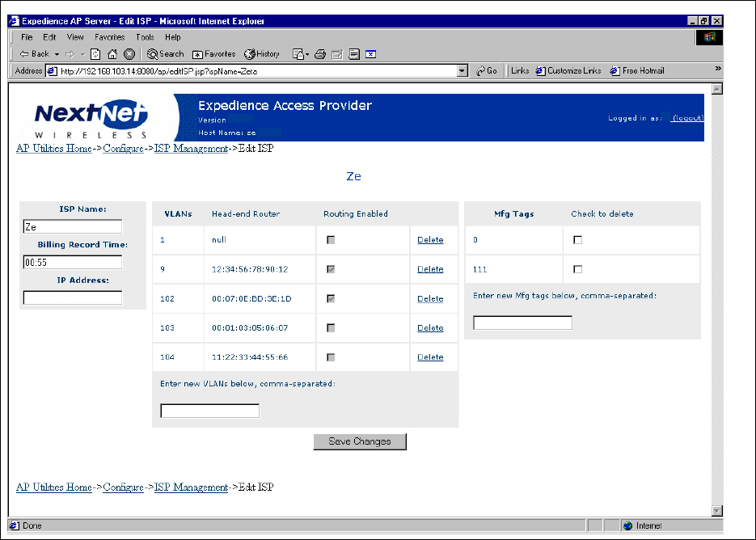Click the IE icon in the title bar
Image resolution: width=756 pixels, height=540 pixels.
tap(14, 21)
